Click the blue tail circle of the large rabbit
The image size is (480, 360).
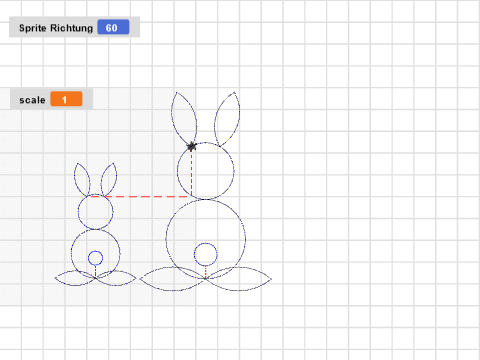click(206, 254)
